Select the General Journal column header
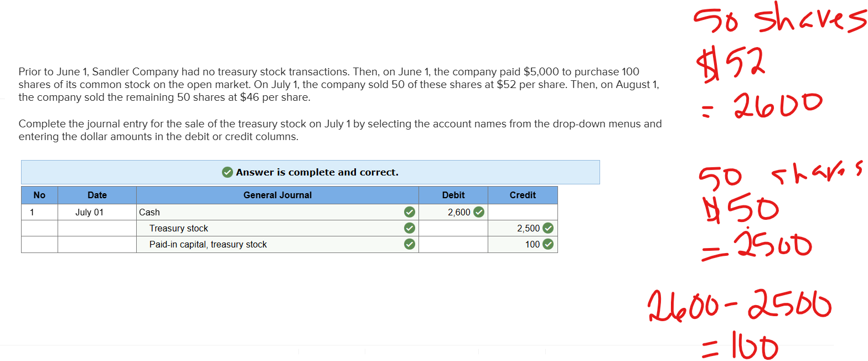This screenshot has width=868, height=361. point(277,195)
